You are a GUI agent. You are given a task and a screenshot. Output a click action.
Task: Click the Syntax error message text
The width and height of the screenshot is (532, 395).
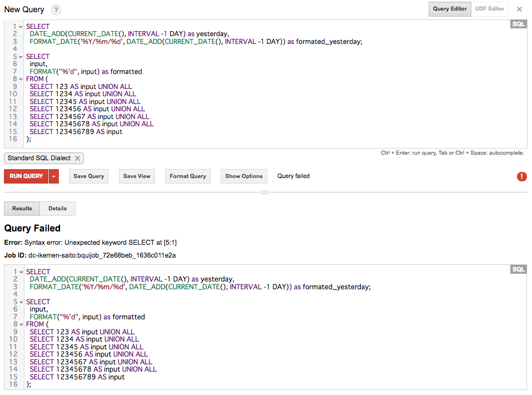(101, 243)
